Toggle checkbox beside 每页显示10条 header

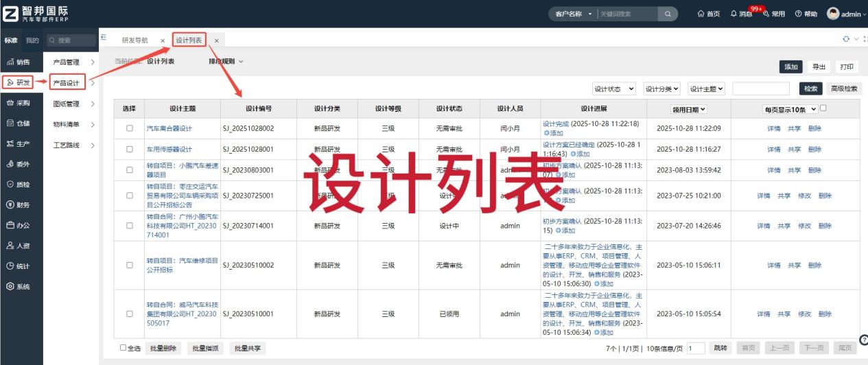click(x=823, y=108)
